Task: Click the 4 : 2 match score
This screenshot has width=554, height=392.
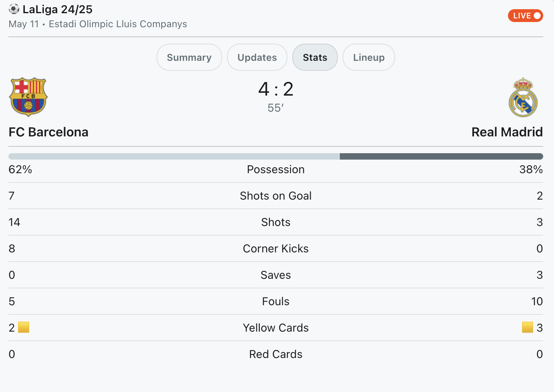Action: pos(276,89)
